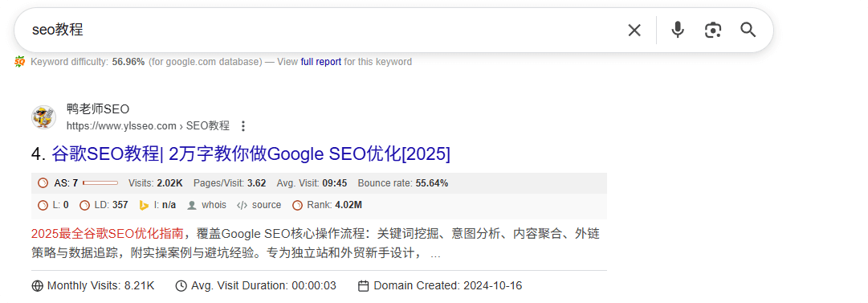868x303 pixels.
Task: Open the whois link
Action: tap(214, 205)
